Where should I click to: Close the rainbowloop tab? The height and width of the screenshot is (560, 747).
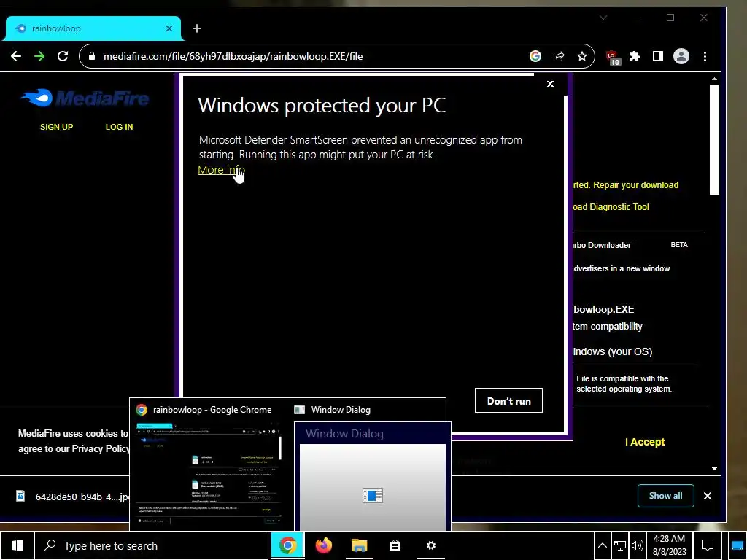169,28
